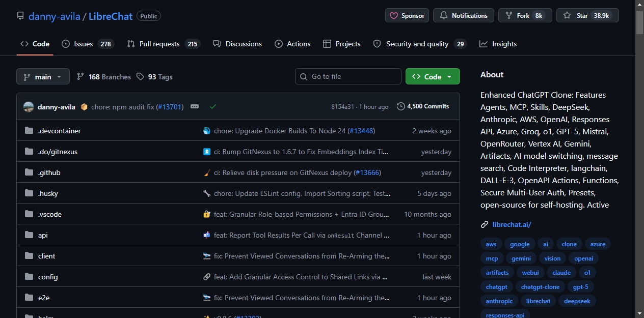The width and height of the screenshot is (644, 318).
Task: Open commit 'Update ESLint config' message
Action: 303,193
